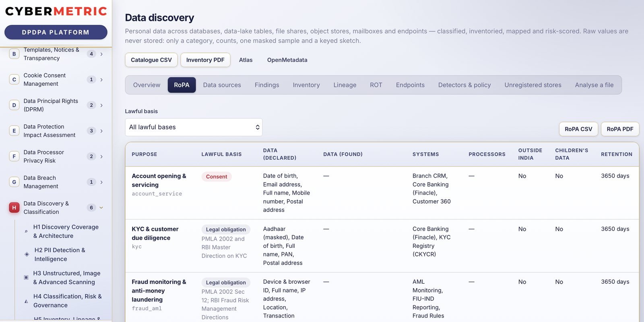The image size is (644, 322).
Task: Open H2 PII Detection & Intelligence
Action: pyautogui.click(x=60, y=254)
